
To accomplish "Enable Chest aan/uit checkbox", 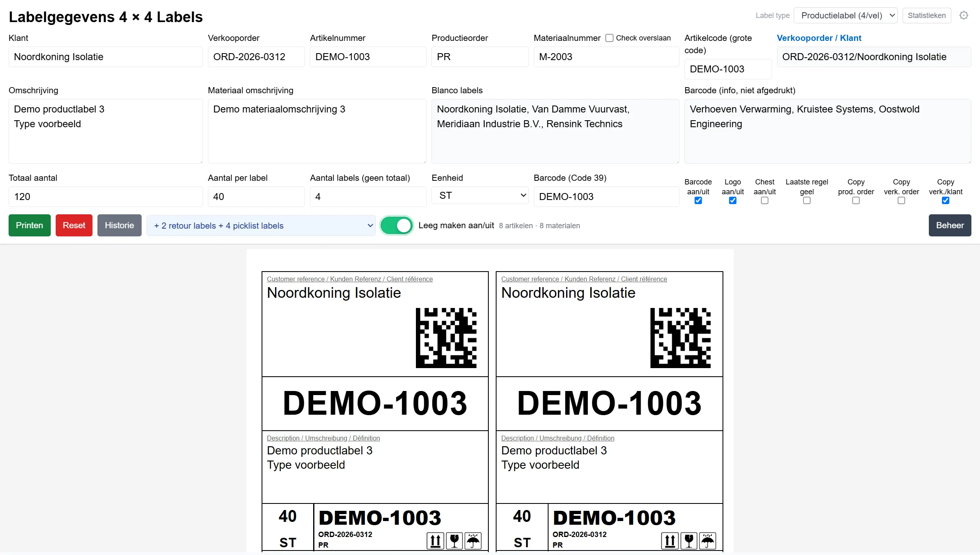I will (765, 200).
